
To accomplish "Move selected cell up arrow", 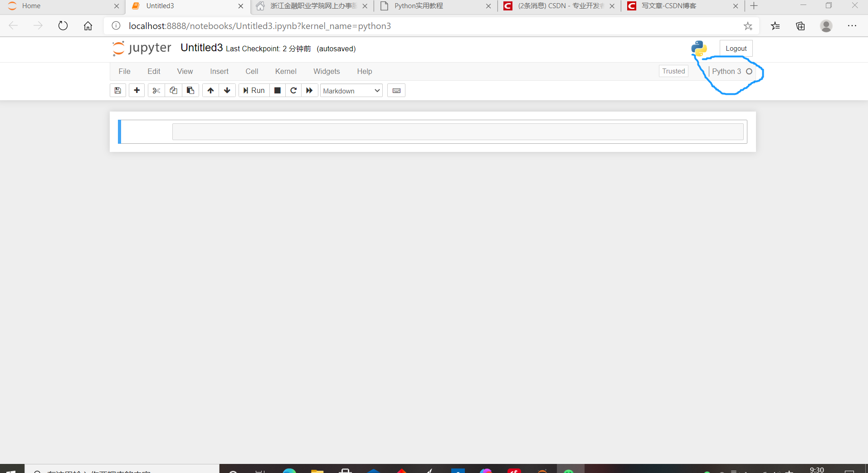I will (210, 90).
